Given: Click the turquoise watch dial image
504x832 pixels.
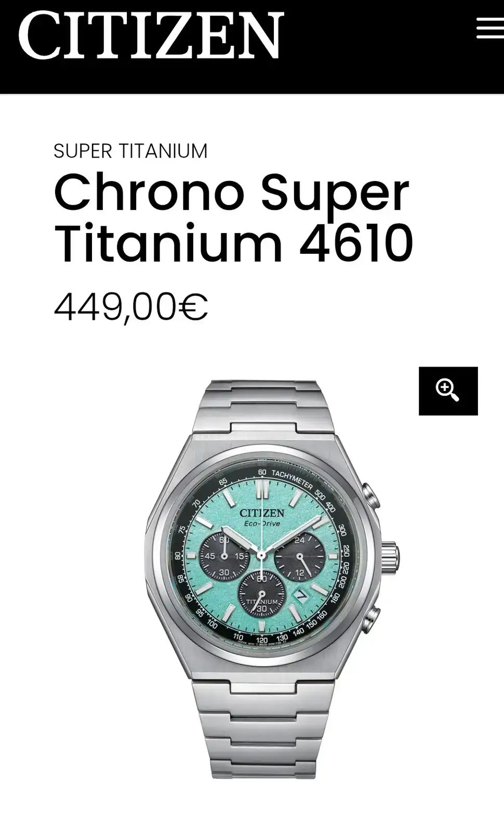Looking at the screenshot, I should tap(261, 555).
